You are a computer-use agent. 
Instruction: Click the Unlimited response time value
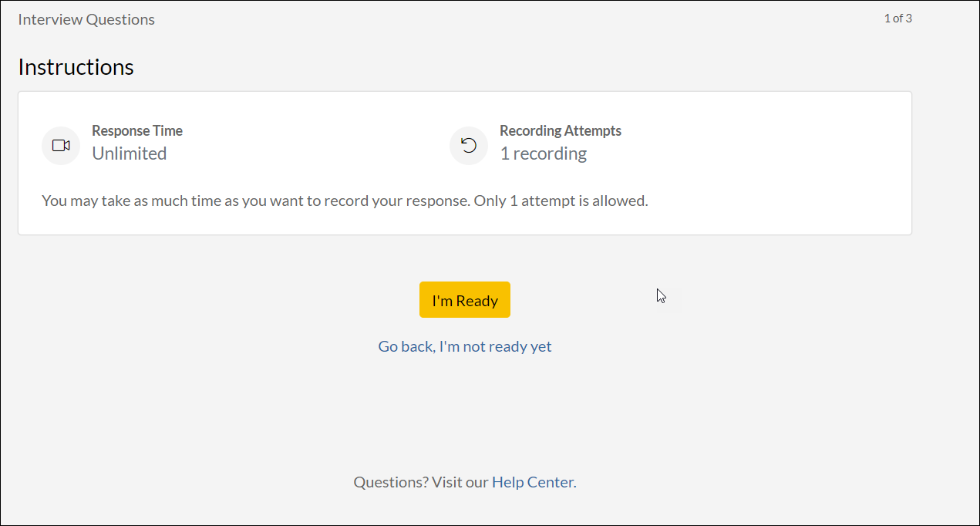click(x=130, y=153)
